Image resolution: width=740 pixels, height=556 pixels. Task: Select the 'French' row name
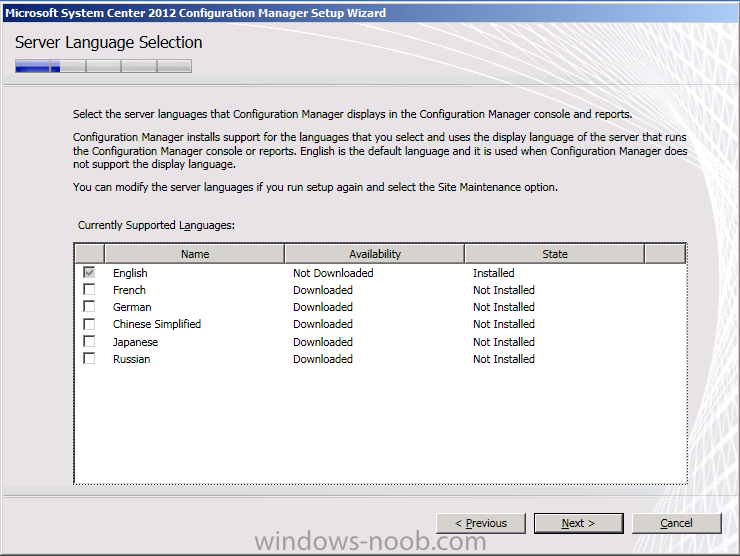click(x=129, y=290)
